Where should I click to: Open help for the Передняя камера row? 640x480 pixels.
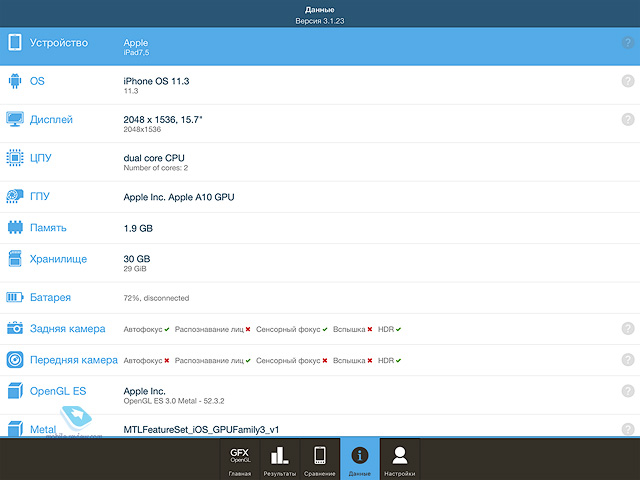point(628,360)
